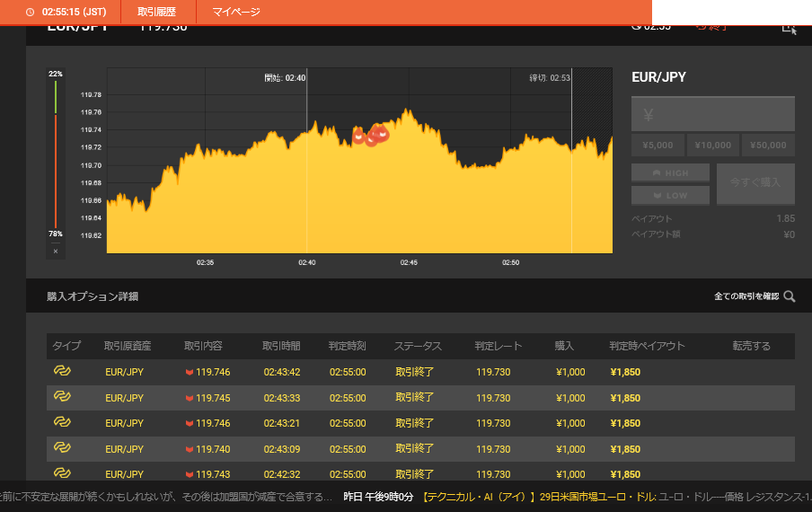Select the ¥5,000 preset amount
Viewport: 812px width, 512px height.
(658, 145)
